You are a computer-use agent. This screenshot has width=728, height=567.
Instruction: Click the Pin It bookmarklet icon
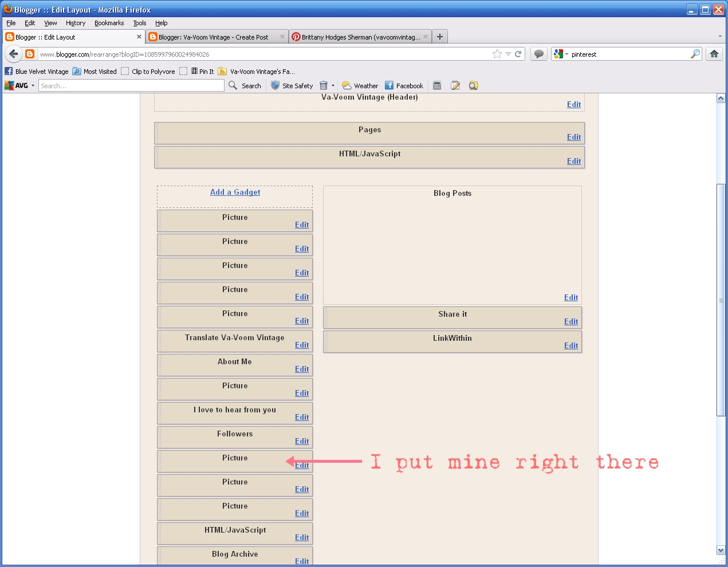193,72
